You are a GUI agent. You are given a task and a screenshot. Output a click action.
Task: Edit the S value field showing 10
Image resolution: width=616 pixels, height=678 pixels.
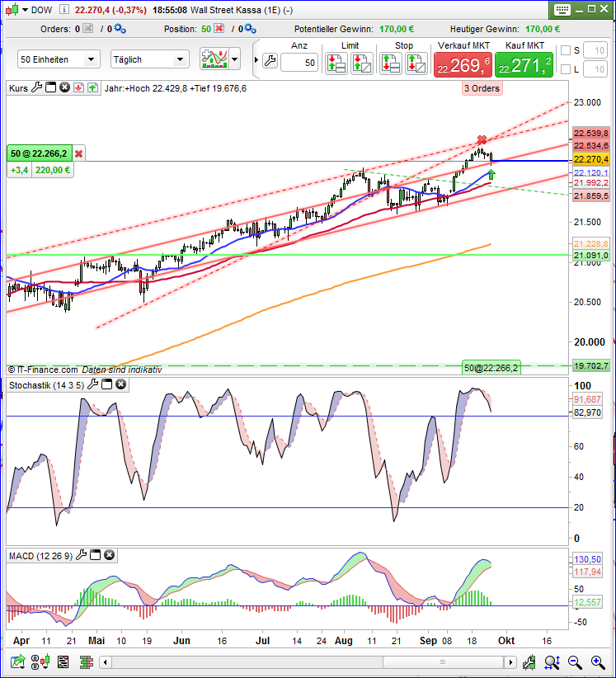tap(595, 50)
